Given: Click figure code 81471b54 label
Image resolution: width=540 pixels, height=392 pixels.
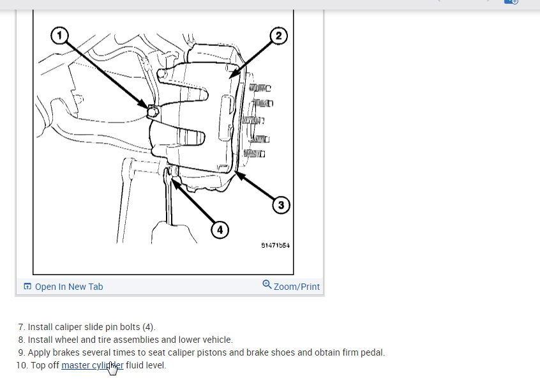Looking at the screenshot, I should pos(275,245).
